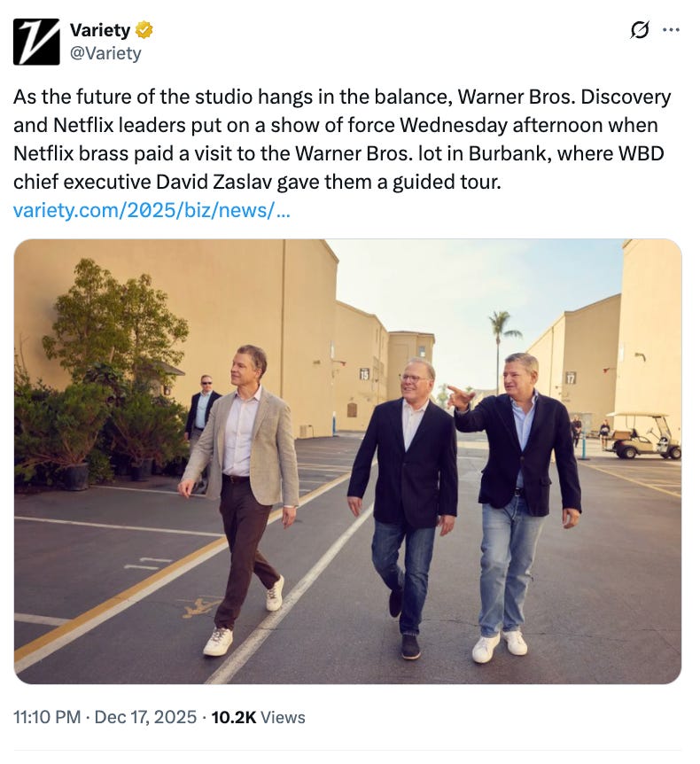
Task: Click the Views label
Action: [283, 717]
